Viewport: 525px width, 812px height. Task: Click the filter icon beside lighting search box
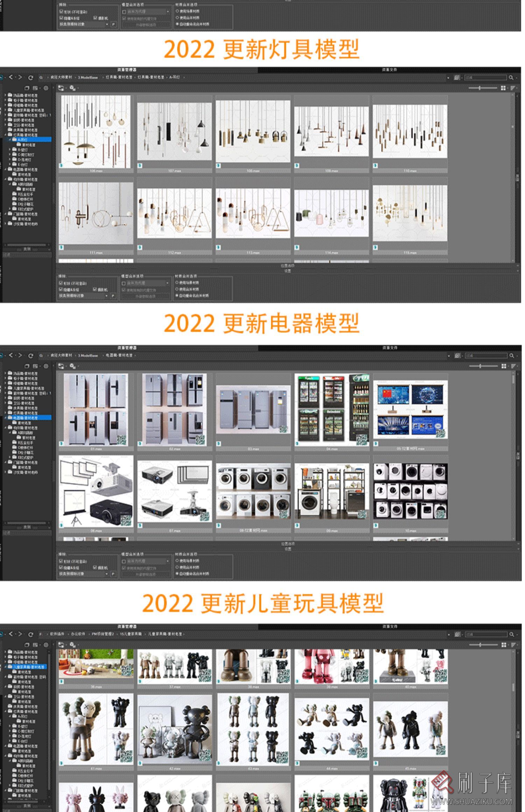pyautogui.click(x=457, y=78)
